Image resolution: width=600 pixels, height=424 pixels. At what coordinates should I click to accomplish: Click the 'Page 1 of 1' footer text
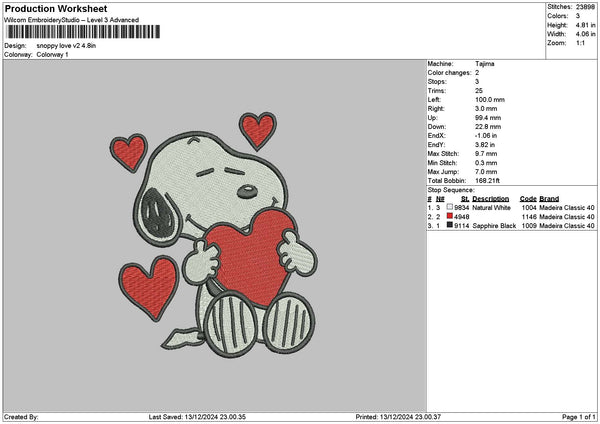pyautogui.click(x=579, y=417)
